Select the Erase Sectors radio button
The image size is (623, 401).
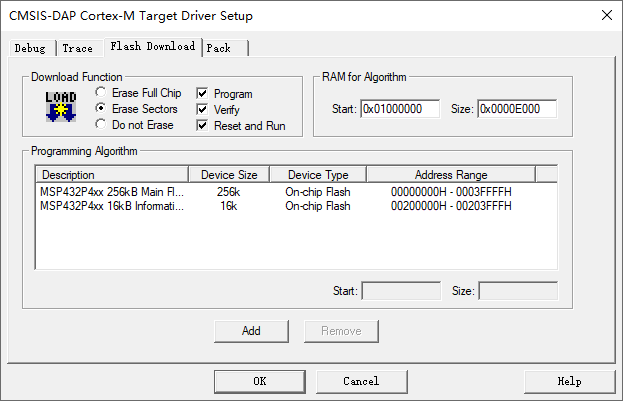(101, 108)
